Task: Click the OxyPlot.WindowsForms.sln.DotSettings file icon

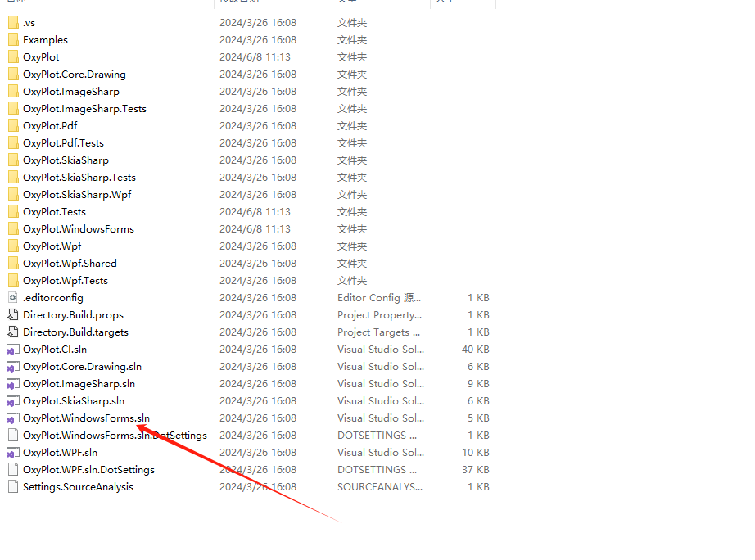Action: tap(13, 436)
